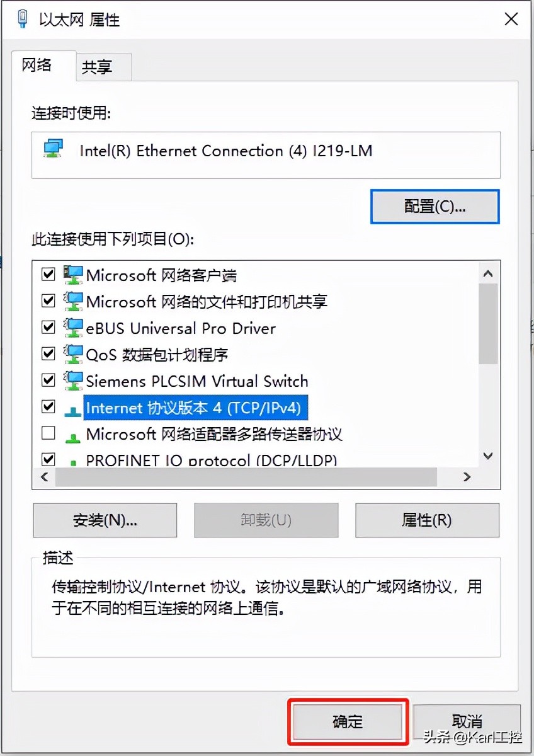Uncheck the Microsoft 网络客户端 checkbox
This screenshot has width=534, height=756.
(48, 274)
